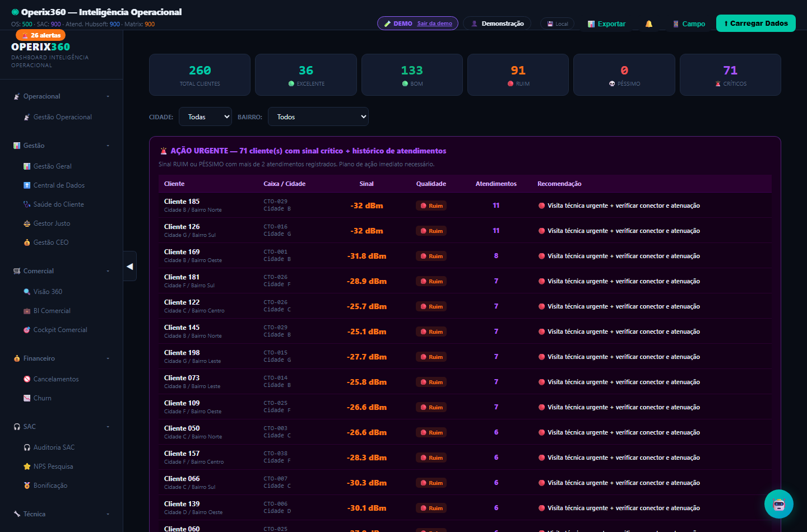Select the Críticos 71 summary card
The image size is (807, 532).
[730, 74]
